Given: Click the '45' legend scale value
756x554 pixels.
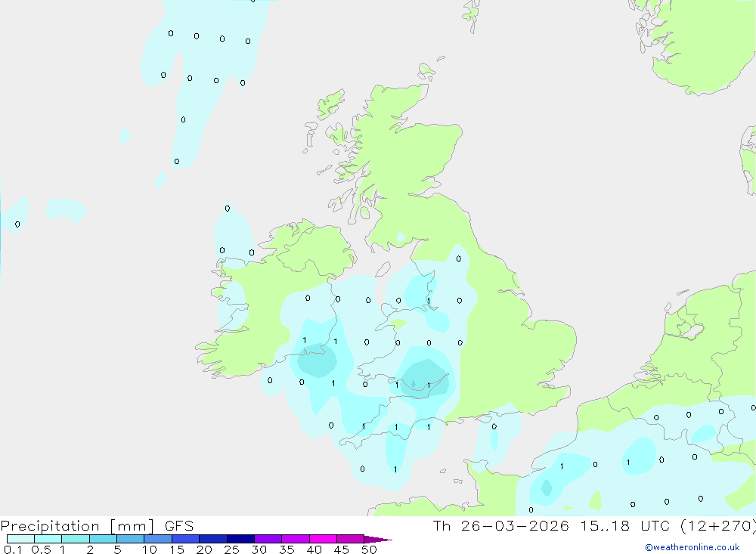Looking at the screenshot, I should point(342,549).
